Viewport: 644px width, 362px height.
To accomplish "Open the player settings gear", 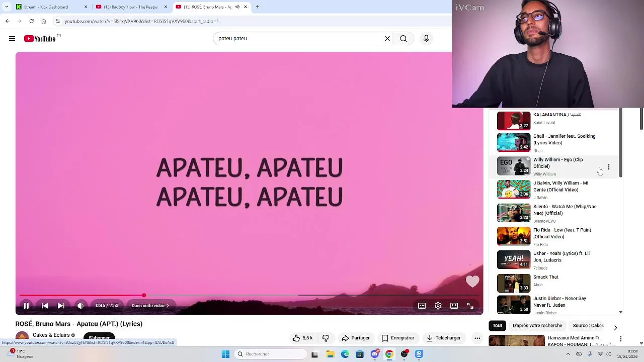I will (x=438, y=306).
